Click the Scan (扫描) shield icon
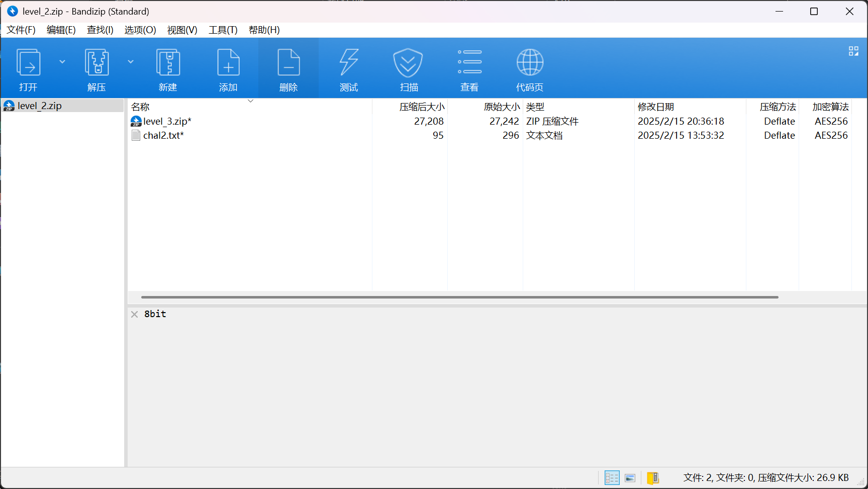The width and height of the screenshot is (868, 489). point(408,62)
